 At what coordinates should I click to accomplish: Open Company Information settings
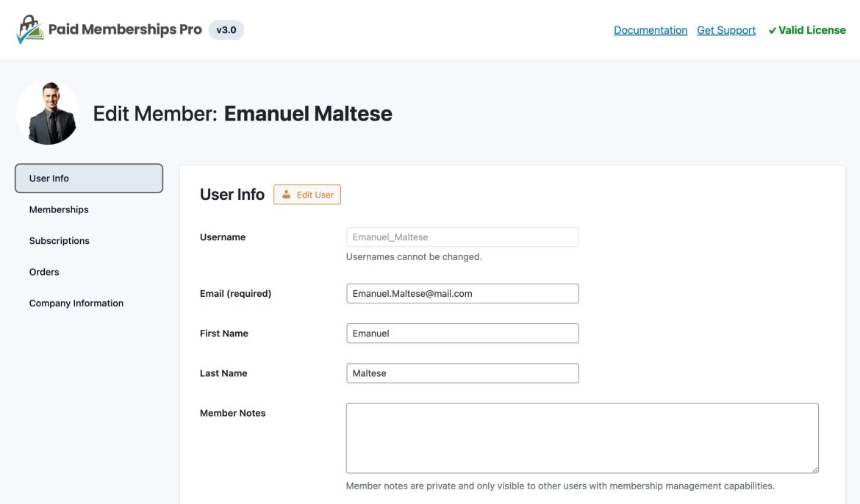click(x=76, y=302)
